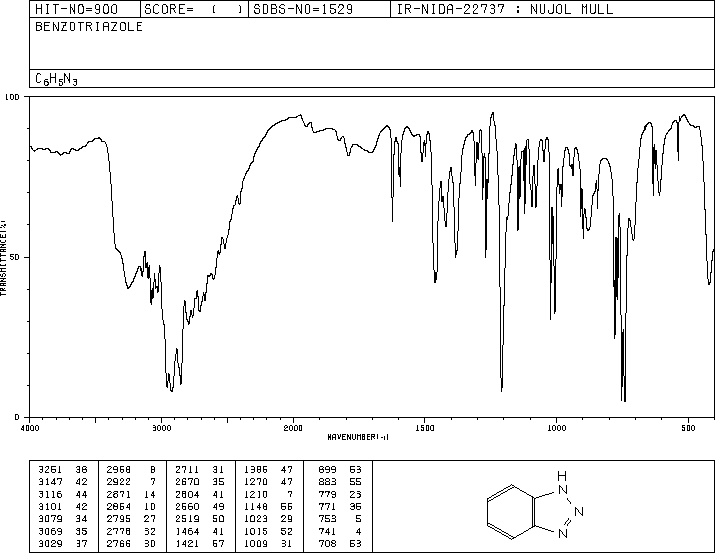Pick the 2711 peak table cell
Image resolution: width=715 pixels, height=553 pixels.
point(187,470)
